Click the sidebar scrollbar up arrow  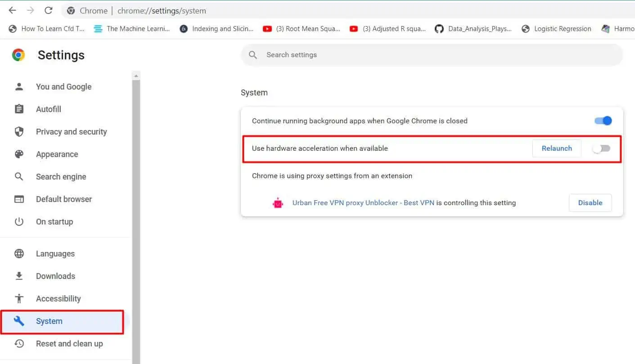[136, 76]
